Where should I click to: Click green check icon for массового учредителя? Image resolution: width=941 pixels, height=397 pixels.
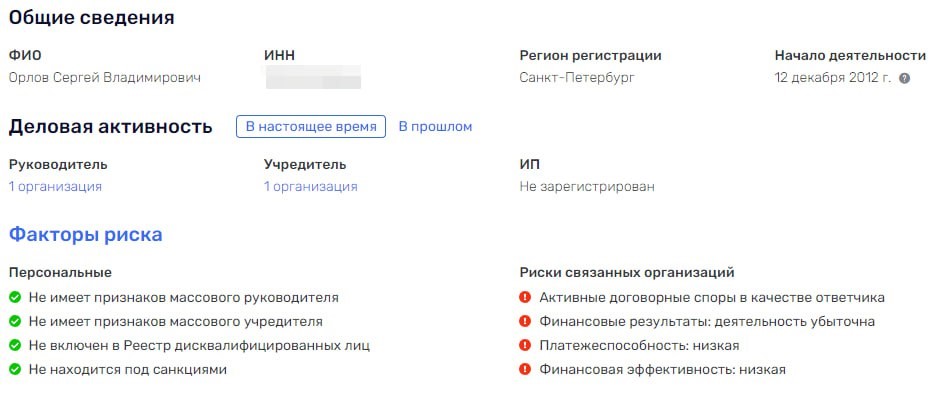[15, 321]
